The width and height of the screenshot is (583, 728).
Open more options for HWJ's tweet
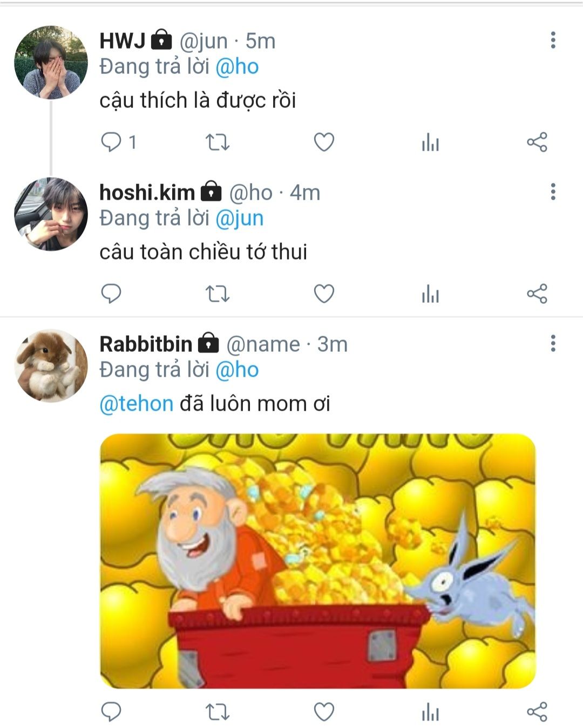553,40
